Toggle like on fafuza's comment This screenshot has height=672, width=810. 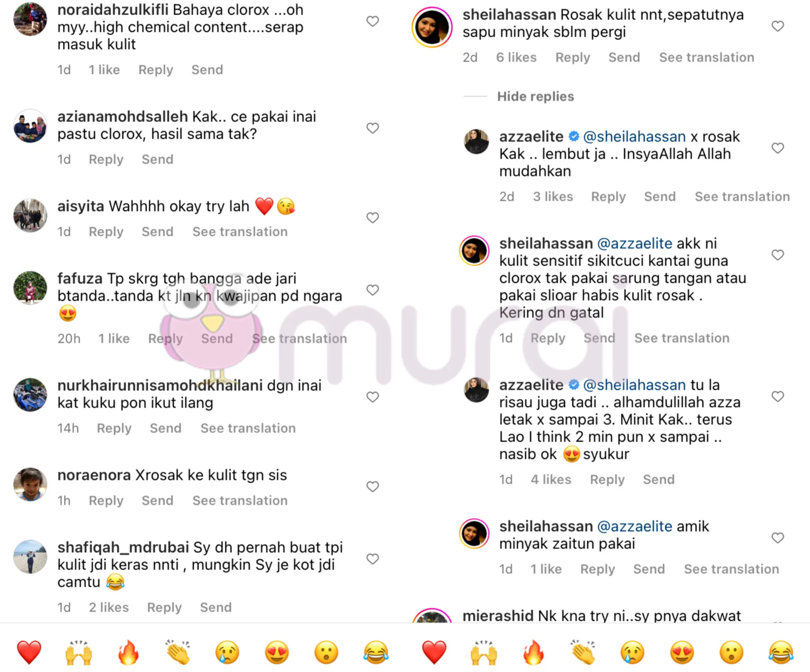[373, 290]
